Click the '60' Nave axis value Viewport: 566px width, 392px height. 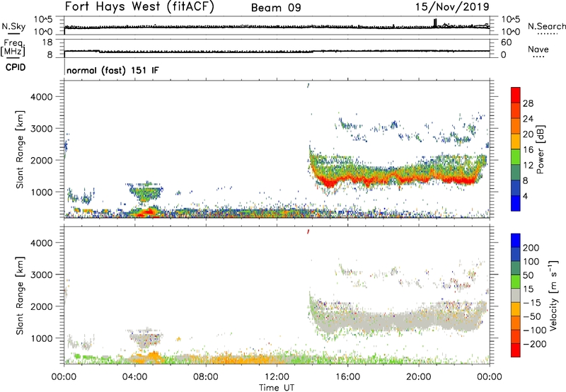[x=506, y=42]
